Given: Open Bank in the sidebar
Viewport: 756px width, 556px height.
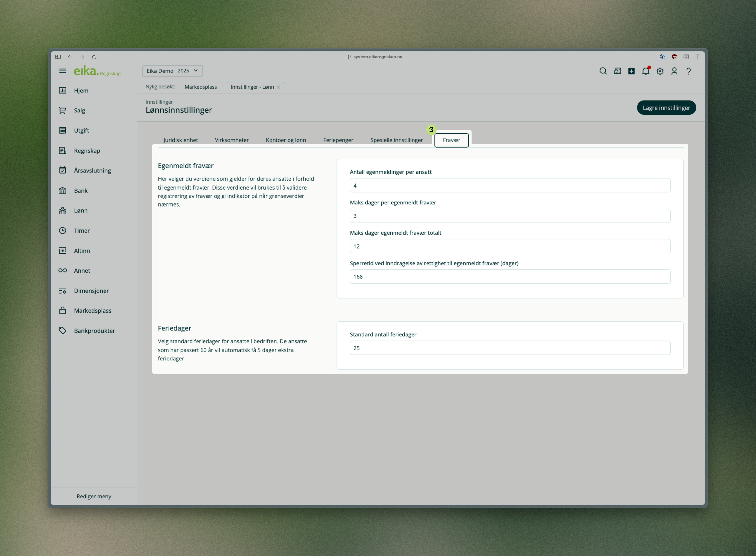Looking at the screenshot, I should [80, 190].
